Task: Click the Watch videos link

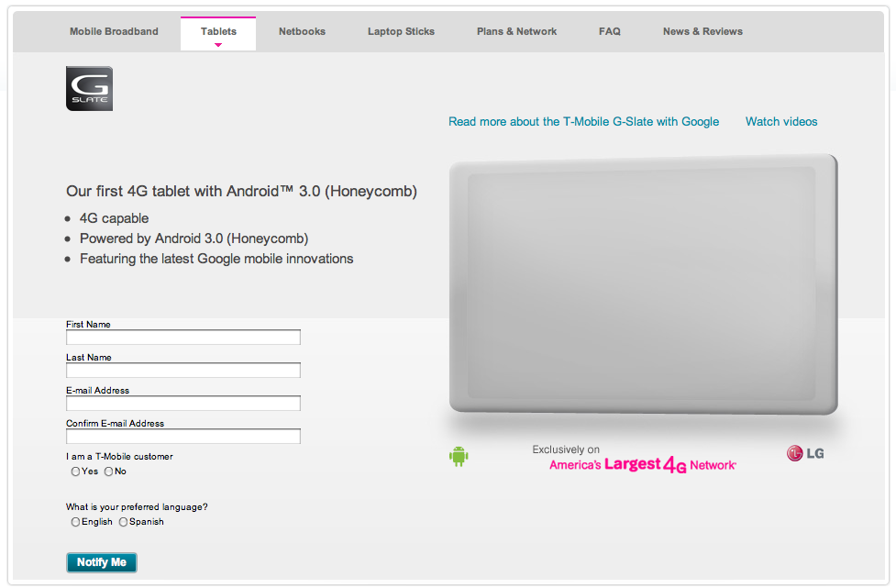Action: [x=780, y=121]
